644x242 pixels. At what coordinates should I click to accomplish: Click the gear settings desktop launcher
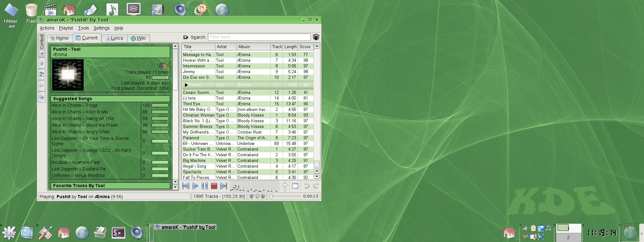coord(200,9)
